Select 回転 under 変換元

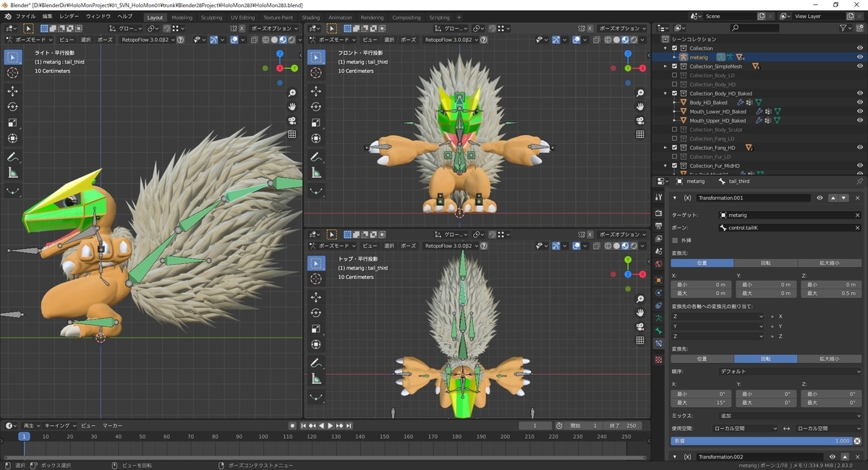(766, 263)
